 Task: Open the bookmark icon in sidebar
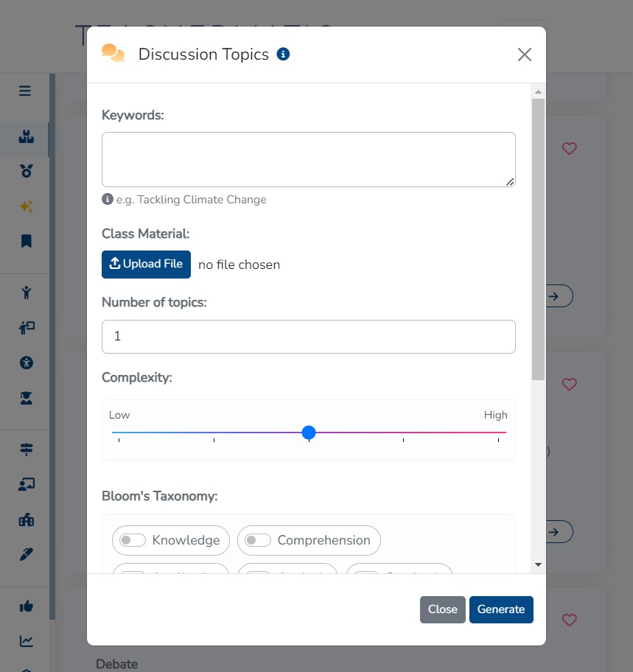[26, 241]
